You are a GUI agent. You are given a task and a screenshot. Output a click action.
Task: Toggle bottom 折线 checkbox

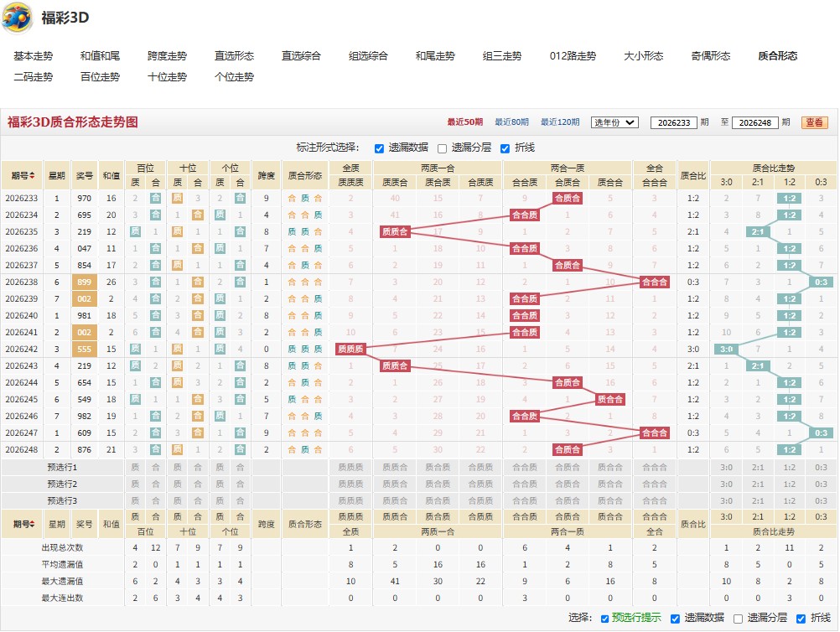pos(801,619)
